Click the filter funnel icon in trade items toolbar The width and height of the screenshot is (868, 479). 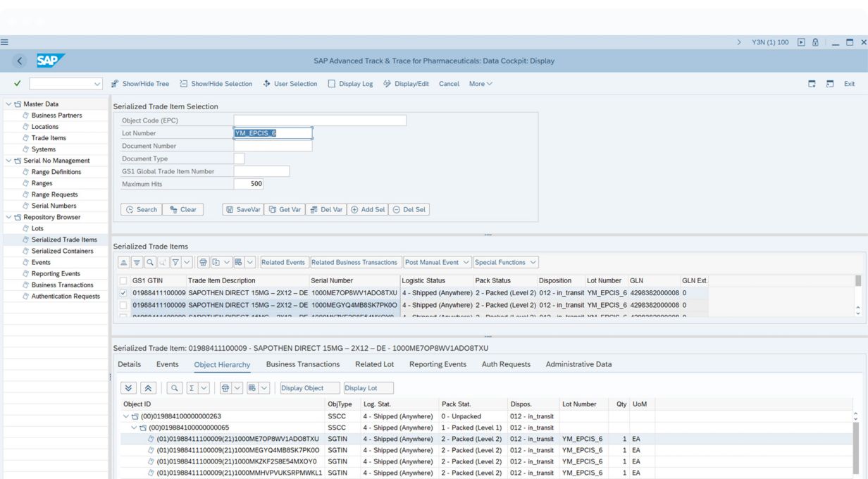(x=174, y=263)
